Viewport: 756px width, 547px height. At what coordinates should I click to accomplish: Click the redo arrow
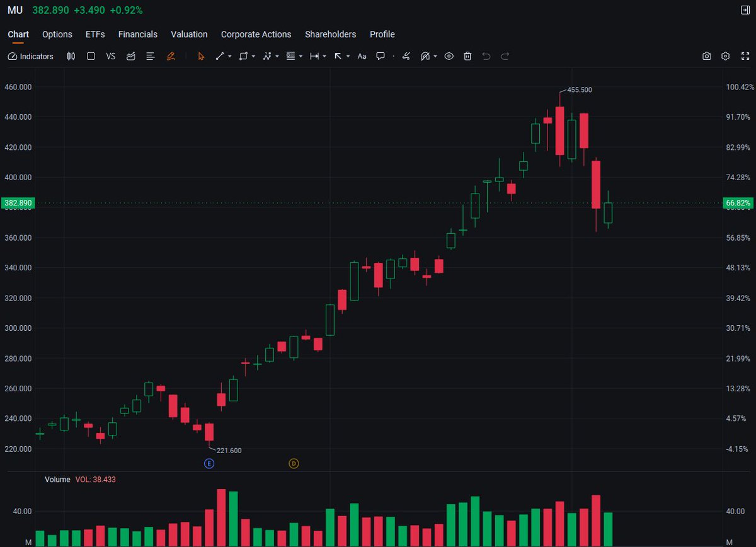[505, 56]
